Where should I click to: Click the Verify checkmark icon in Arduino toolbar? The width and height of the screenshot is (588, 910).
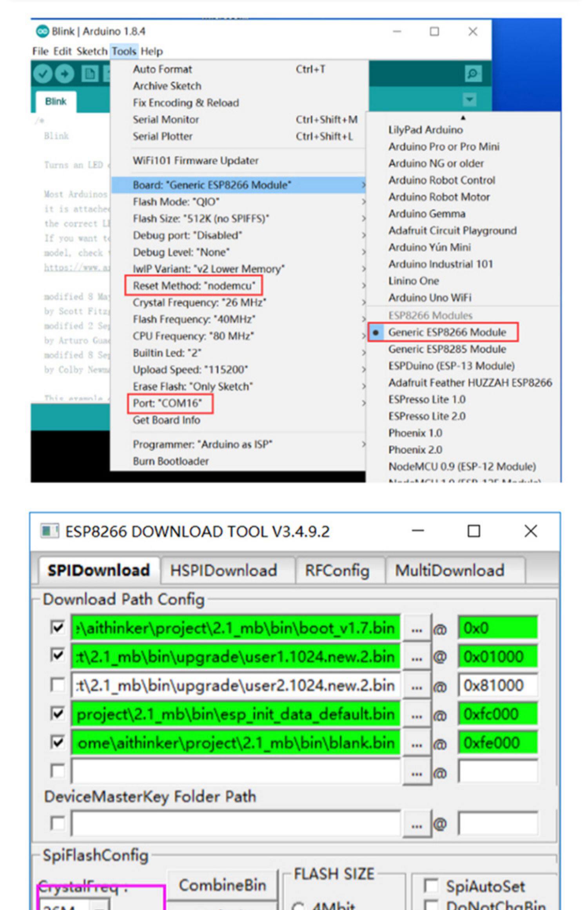(43, 74)
